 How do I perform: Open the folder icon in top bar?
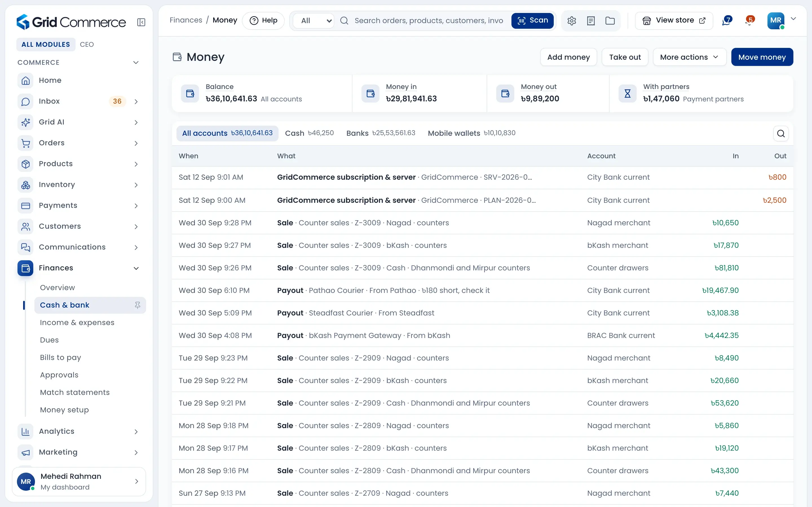pos(610,21)
